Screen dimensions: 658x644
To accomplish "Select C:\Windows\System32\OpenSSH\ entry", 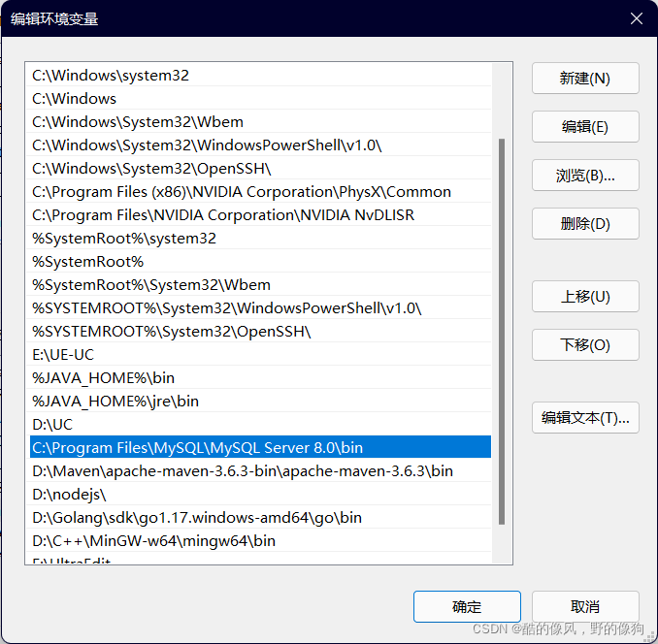I will (260, 169).
